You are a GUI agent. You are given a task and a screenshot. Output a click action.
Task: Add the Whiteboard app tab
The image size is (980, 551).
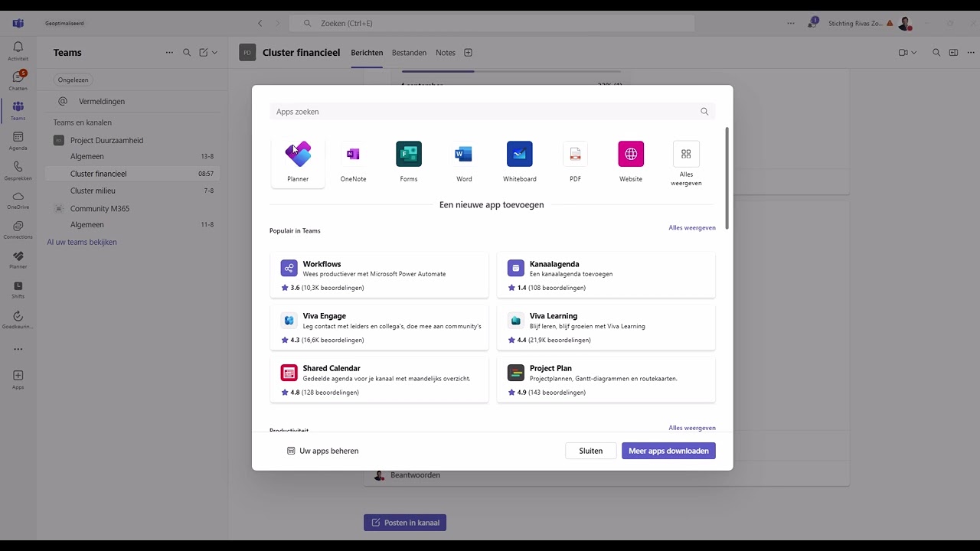tap(520, 162)
